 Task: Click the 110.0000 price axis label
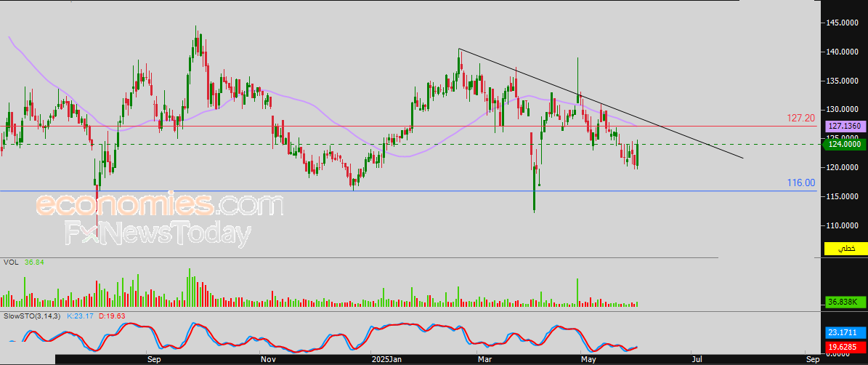[841, 225]
